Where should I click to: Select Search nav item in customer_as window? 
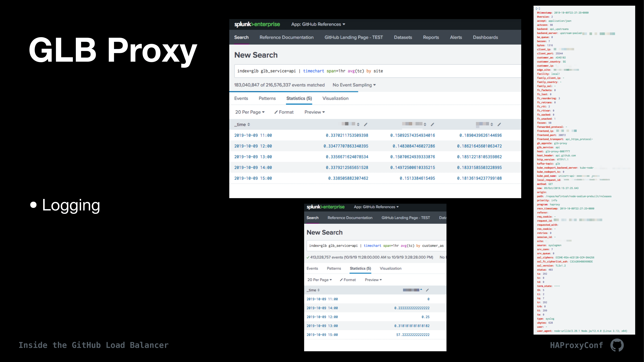312,218
